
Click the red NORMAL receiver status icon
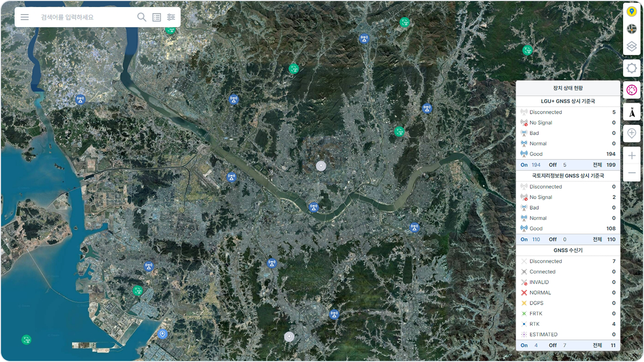tap(524, 293)
